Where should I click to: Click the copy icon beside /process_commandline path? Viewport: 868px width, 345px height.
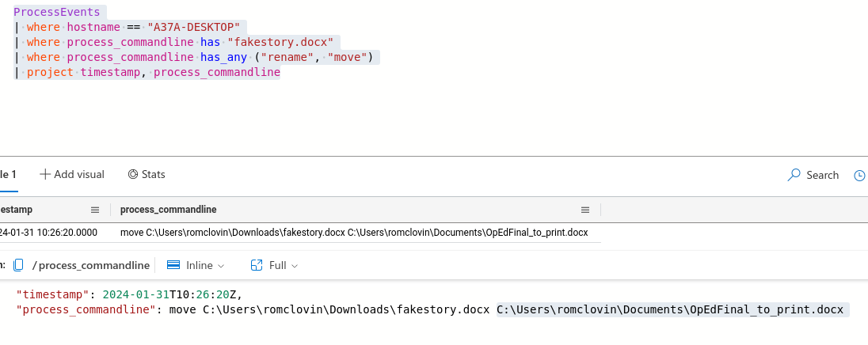click(19, 265)
